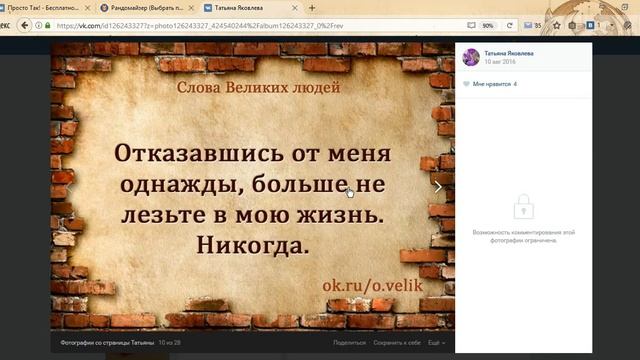Open Татьяна Яковлева's avatar
The image size is (640, 360).
(x=471, y=57)
